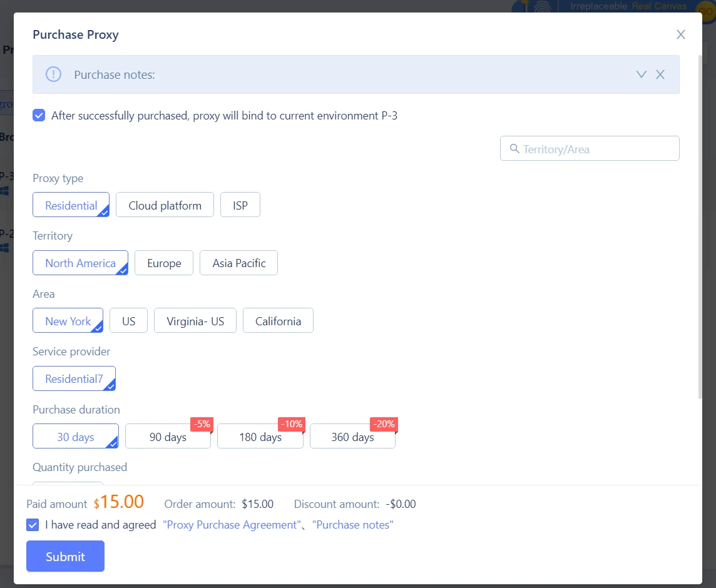The image size is (716, 588).
Task: Click the search magnifier icon
Action: [514, 149]
